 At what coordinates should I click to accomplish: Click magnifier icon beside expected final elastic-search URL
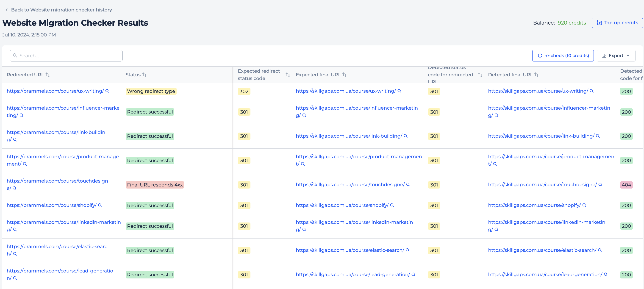[408, 250]
